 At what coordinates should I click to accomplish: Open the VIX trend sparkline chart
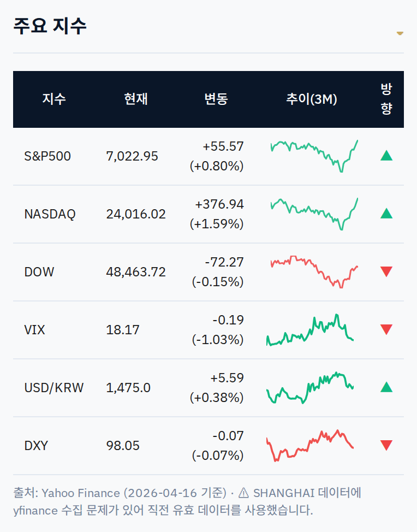[x=310, y=330]
